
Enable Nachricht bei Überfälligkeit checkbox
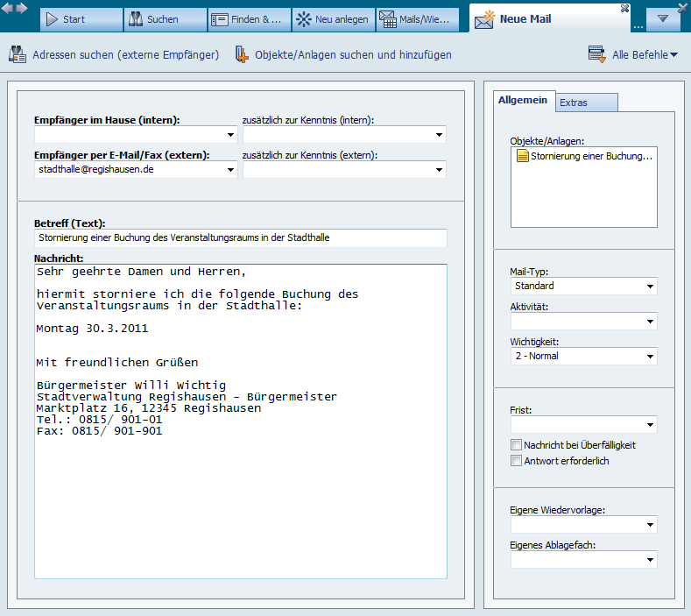[517, 445]
